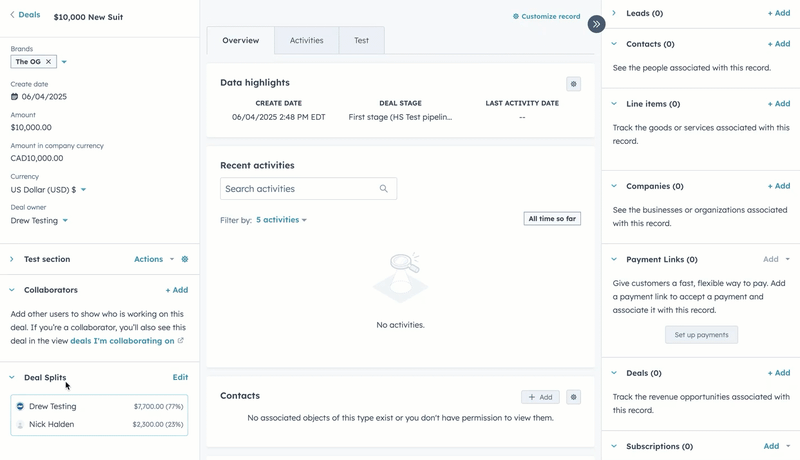This screenshot has width=800, height=460.
Task: Open Contacts card settings gear
Action: click(x=573, y=397)
